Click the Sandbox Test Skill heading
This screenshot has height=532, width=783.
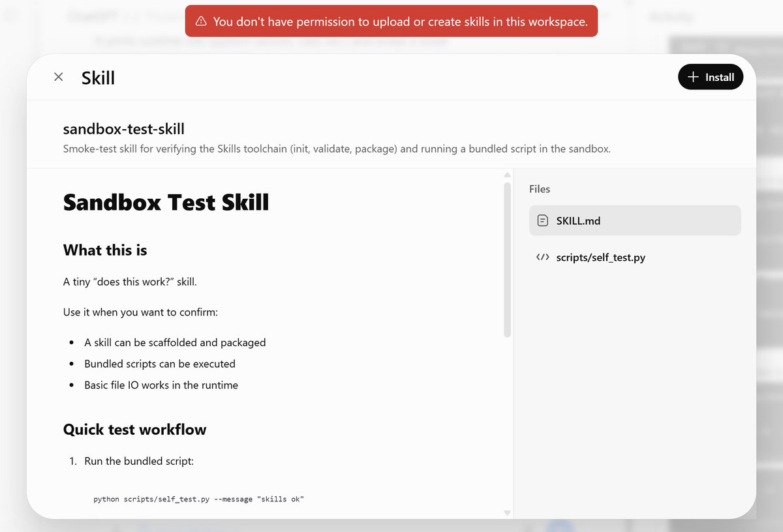pyautogui.click(x=166, y=202)
